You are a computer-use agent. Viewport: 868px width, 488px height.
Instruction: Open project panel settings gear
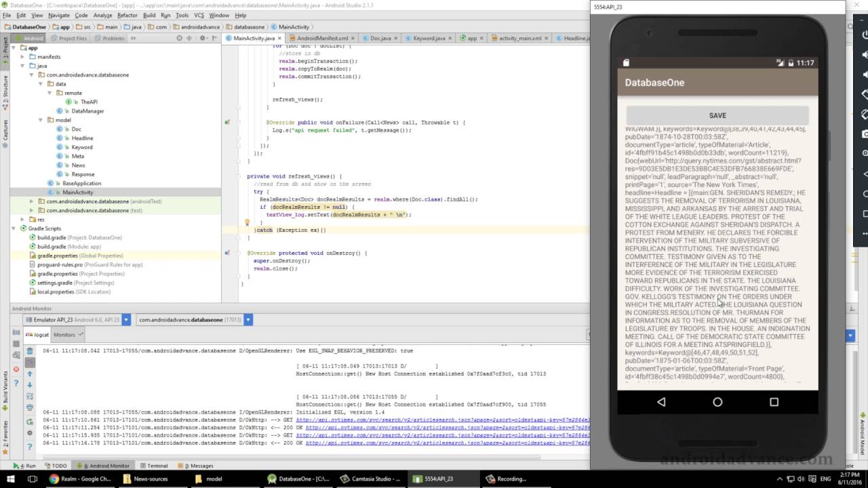pyautogui.click(x=205, y=38)
